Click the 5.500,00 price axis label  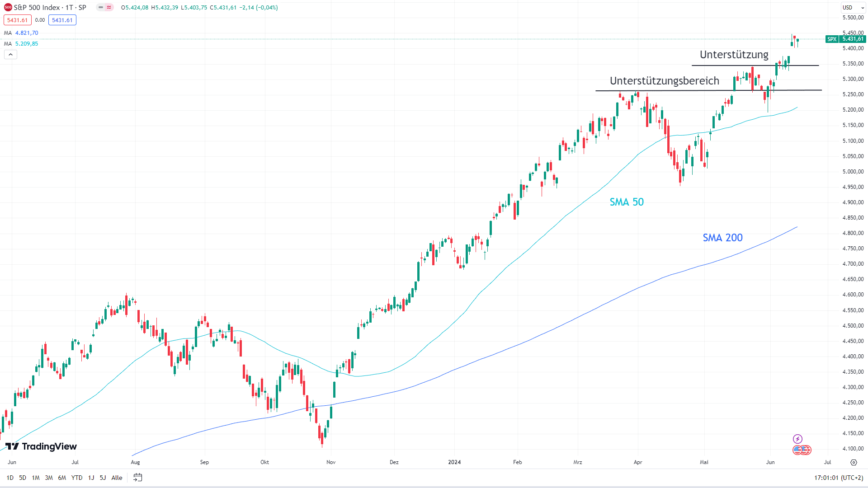click(x=853, y=18)
